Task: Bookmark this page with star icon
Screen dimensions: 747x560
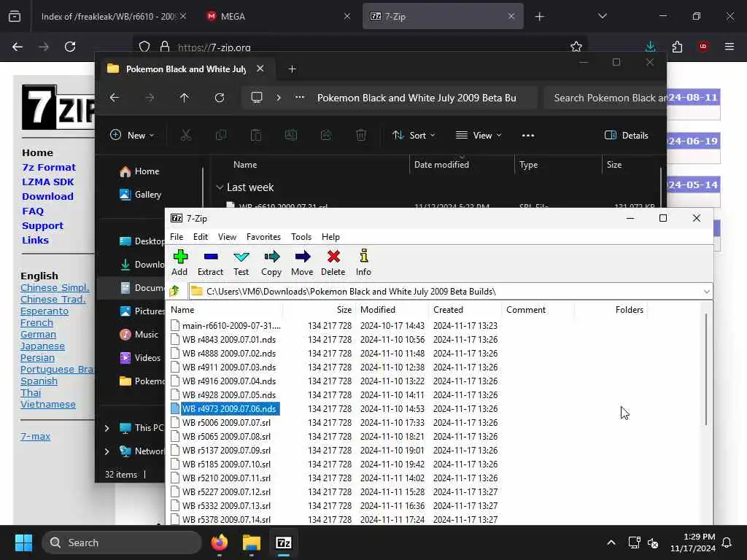Action: (x=576, y=47)
